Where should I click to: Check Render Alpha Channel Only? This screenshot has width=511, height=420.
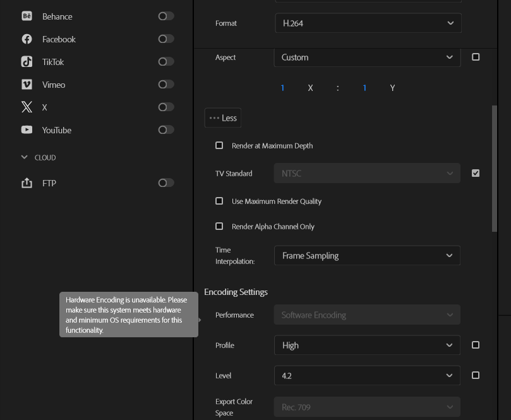point(219,226)
